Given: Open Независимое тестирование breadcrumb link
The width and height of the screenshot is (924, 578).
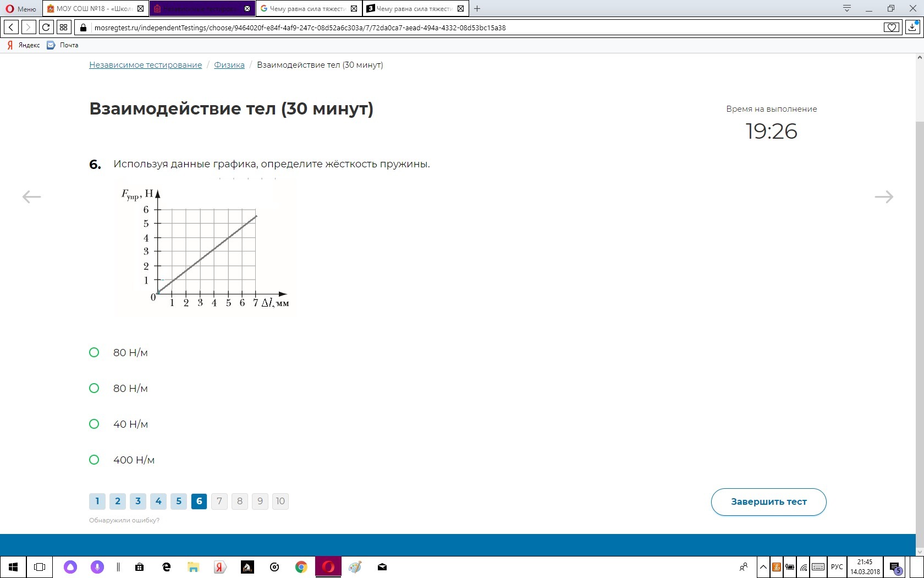Looking at the screenshot, I should click(x=146, y=65).
